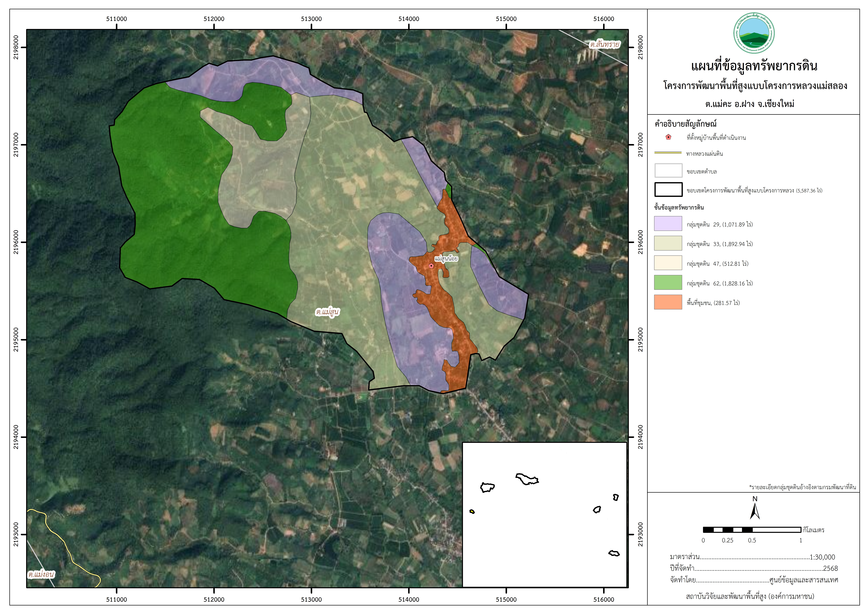Click project boundary label with 5,587.36 ไร่
Screen dimensions: 868x614
[754, 191]
